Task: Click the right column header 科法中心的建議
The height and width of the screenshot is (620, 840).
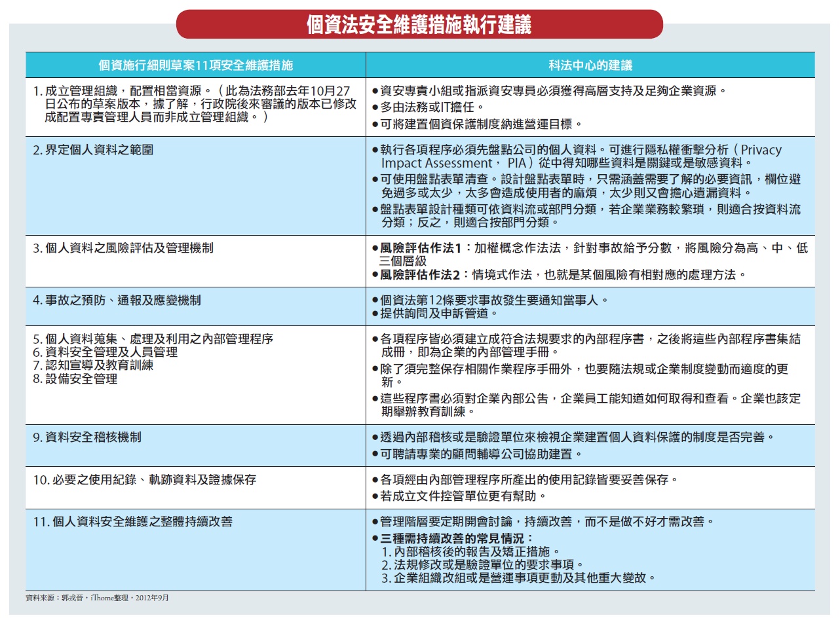Action: (590, 65)
